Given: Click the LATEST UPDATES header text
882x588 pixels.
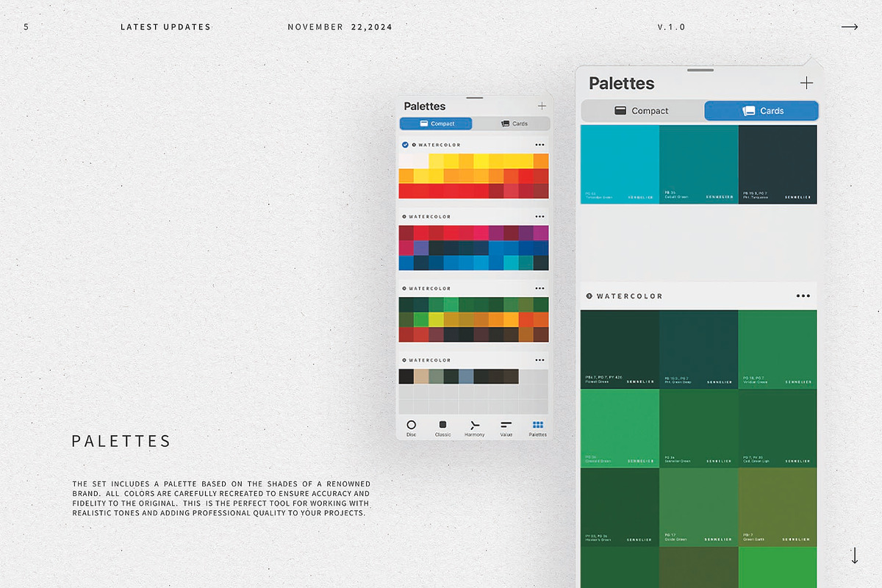Looking at the screenshot, I should pos(165,27).
